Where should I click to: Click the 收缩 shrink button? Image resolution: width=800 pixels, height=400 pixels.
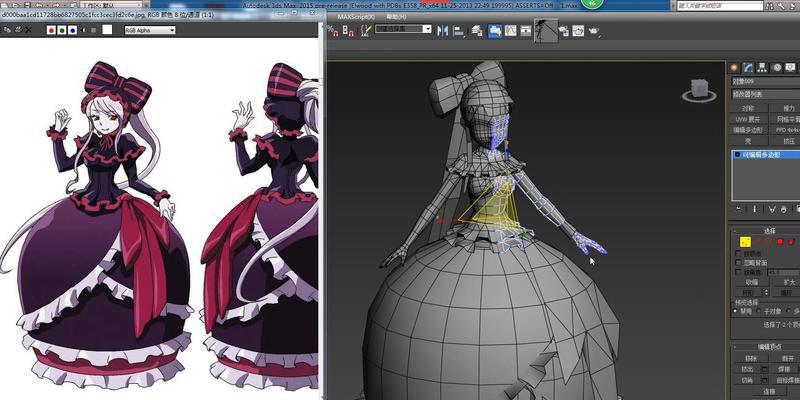click(751, 282)
